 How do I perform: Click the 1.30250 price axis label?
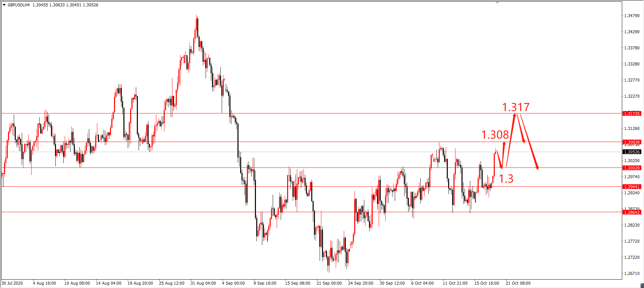[632, 161]
